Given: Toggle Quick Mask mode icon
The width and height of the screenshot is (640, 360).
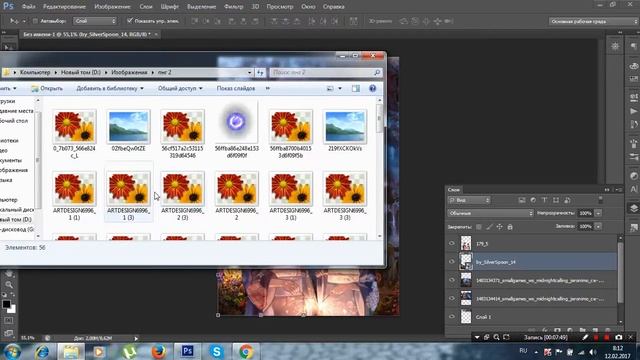Looking at the screenshot, I should (x=9, y=321).
